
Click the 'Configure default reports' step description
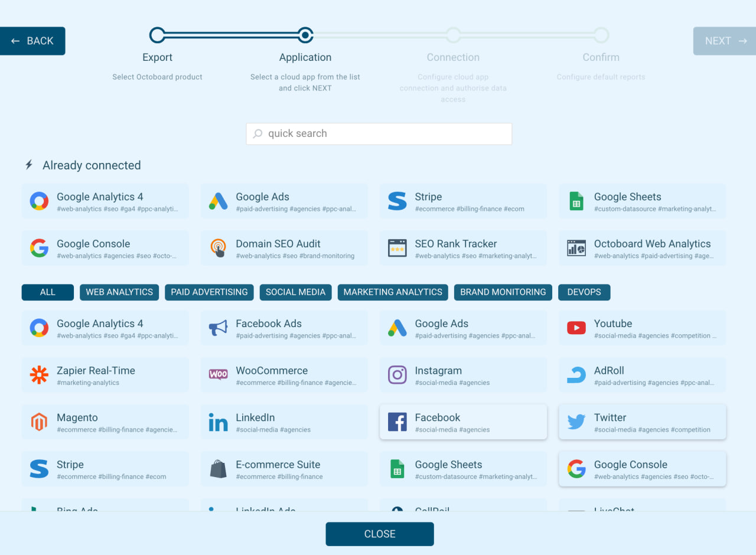[x=601, y=77]
